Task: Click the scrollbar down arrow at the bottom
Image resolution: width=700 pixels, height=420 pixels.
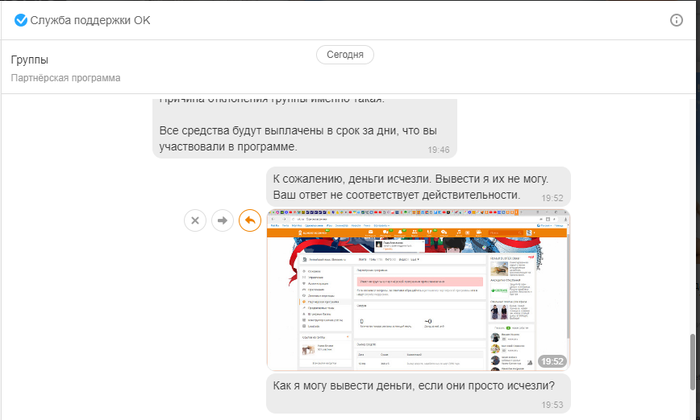Action: [692, 413]
